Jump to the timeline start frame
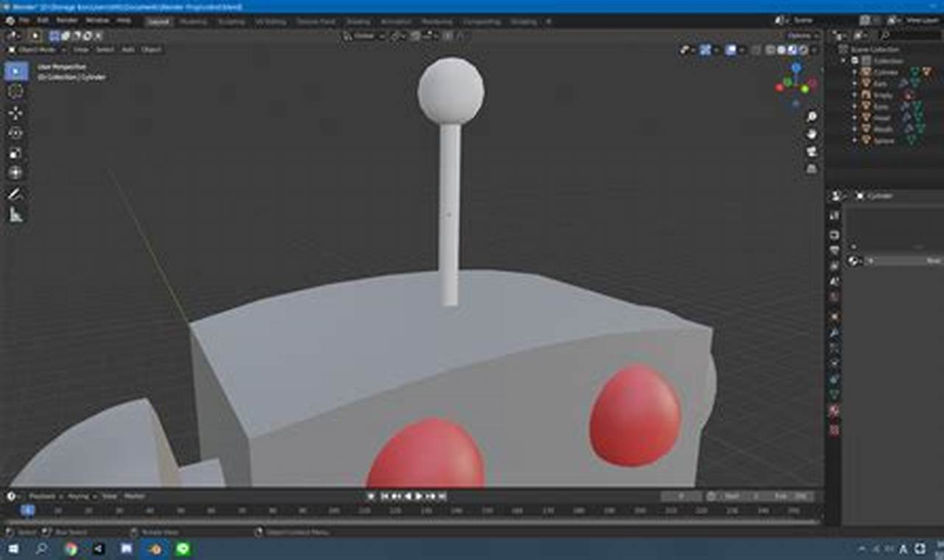Screen dimensions: 944x560 (x=384, y=497)
